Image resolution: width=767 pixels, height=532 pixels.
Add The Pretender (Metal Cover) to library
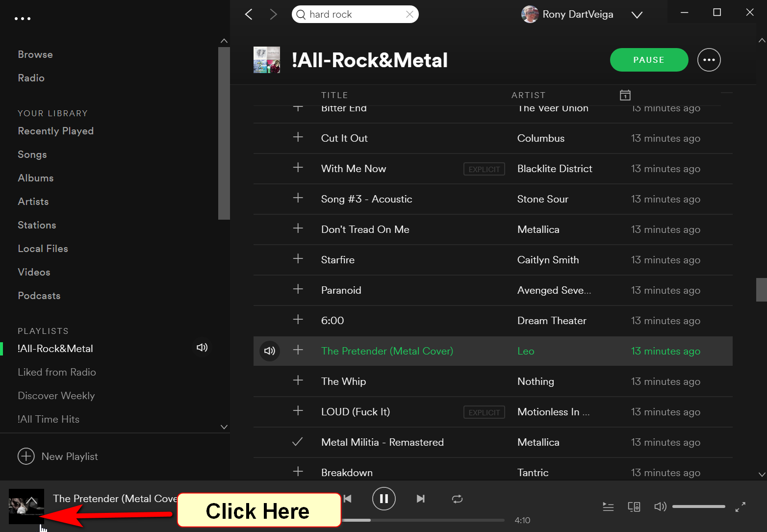pos(298,350)
